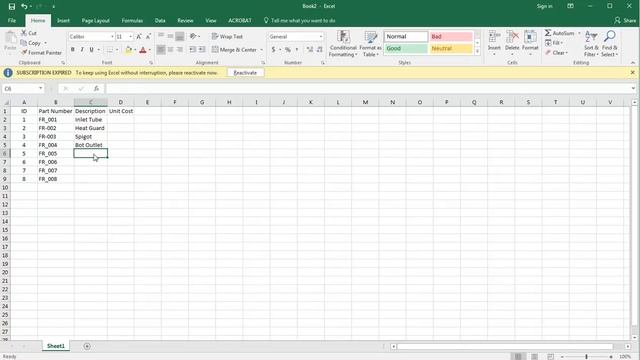Enable Wrap Text

click(227, 36)
